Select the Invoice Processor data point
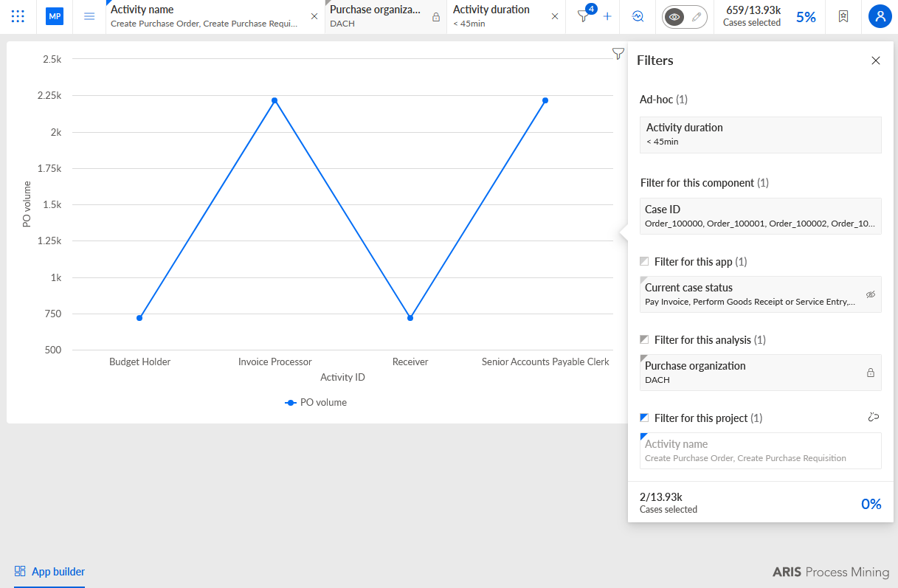The width and height of the screenshot is (898, 588). [x=274, y=100]
